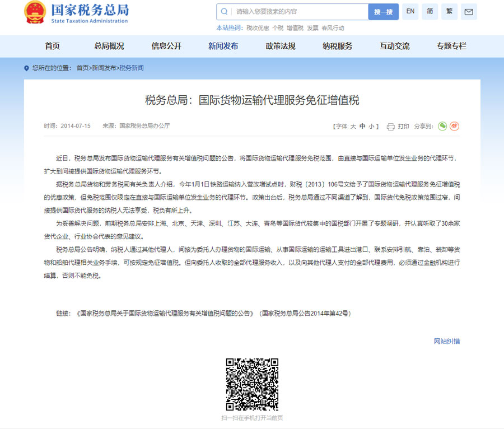Screen dimensions: 504x429
Task: Switch the site to 繁 traditional Chinese
Action: pyautogui.click(x=449, y=12)
